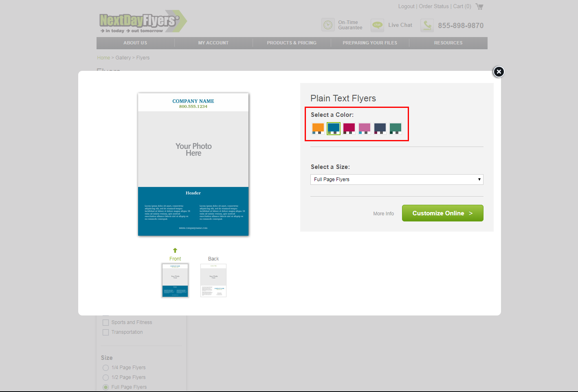This screenshot has height=392, width=578.
Task: Close the flyer preview popup
Action: click(x=499, y=72)
